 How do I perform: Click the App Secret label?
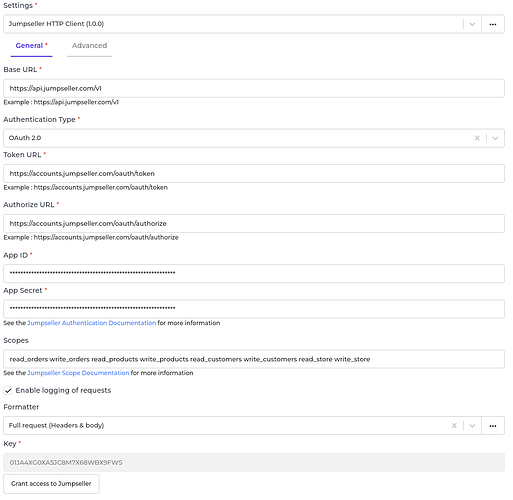(23, 290)
